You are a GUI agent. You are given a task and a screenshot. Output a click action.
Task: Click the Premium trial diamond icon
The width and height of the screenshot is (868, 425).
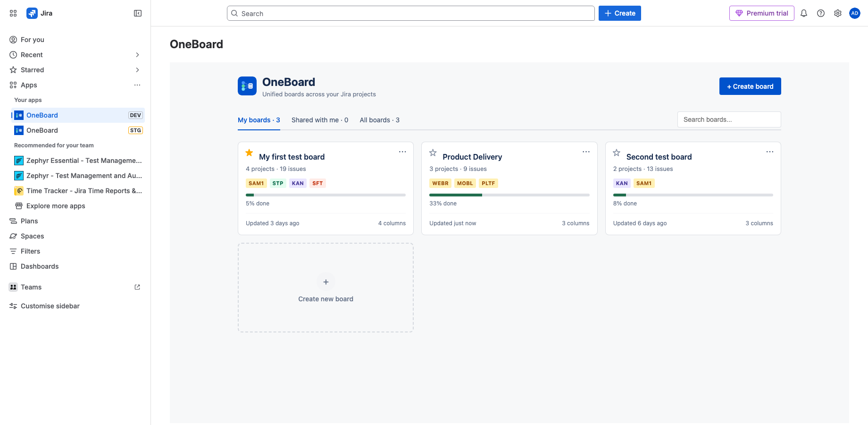pos(739,13)
